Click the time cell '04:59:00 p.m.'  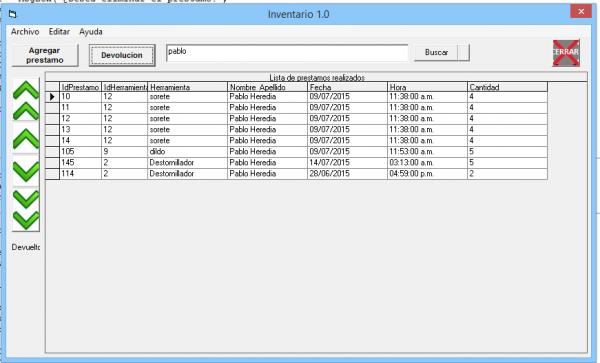click(x=427, y=174)
